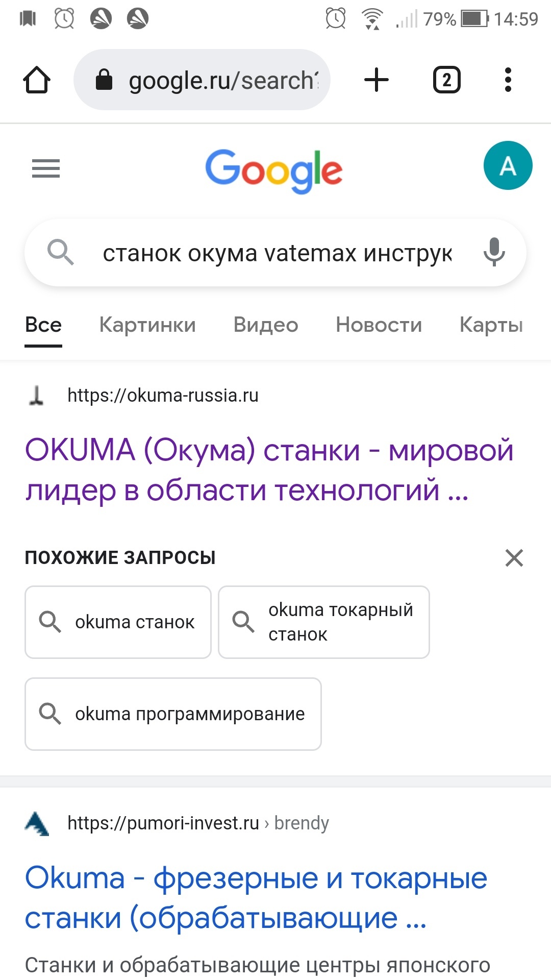Image resolution: width=551 pixels, height=980 pixels.
Task: Choose 'okuma программирование' suggestion
Action: click(173, 714)
